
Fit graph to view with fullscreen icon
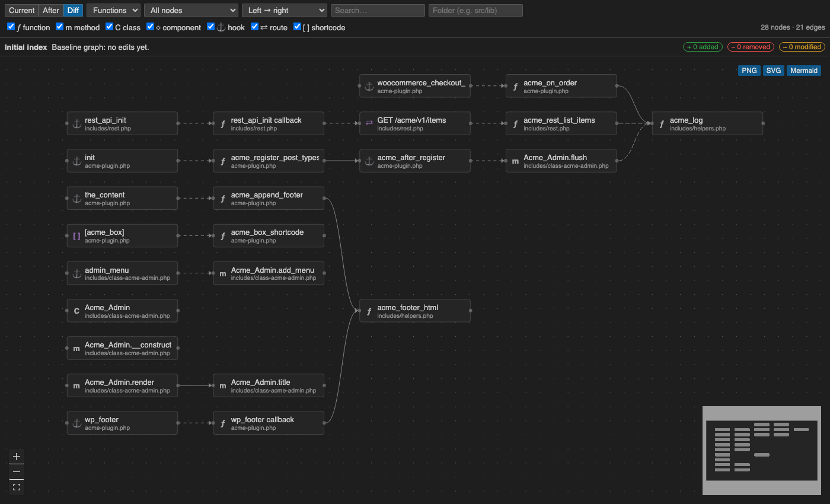pos(17,487)
